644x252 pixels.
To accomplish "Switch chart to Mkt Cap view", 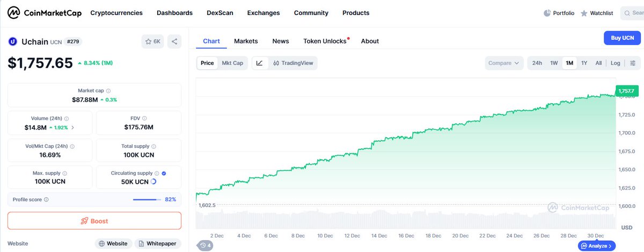I will click(x=232, y=63).
